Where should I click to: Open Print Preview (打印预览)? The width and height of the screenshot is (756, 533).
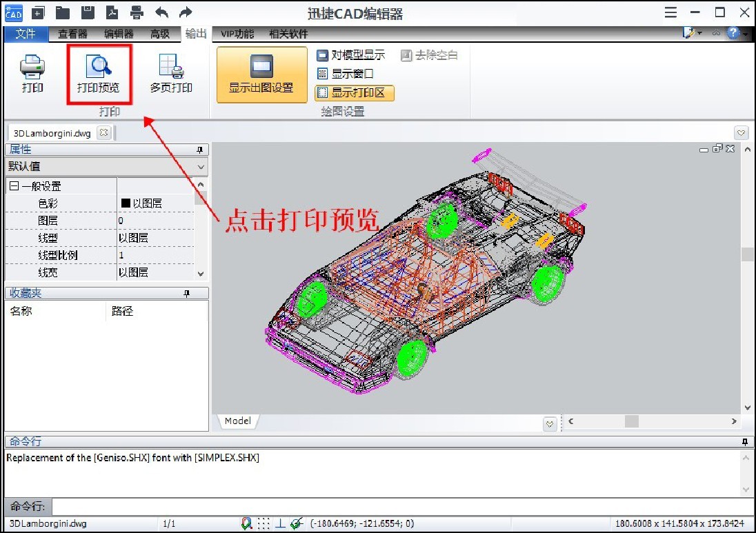pos(99,73)
